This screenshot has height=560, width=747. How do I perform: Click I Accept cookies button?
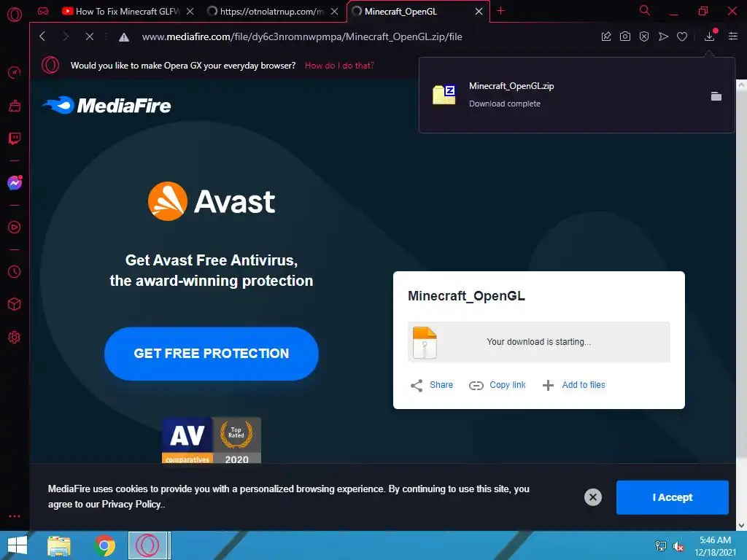coord(672,497)
